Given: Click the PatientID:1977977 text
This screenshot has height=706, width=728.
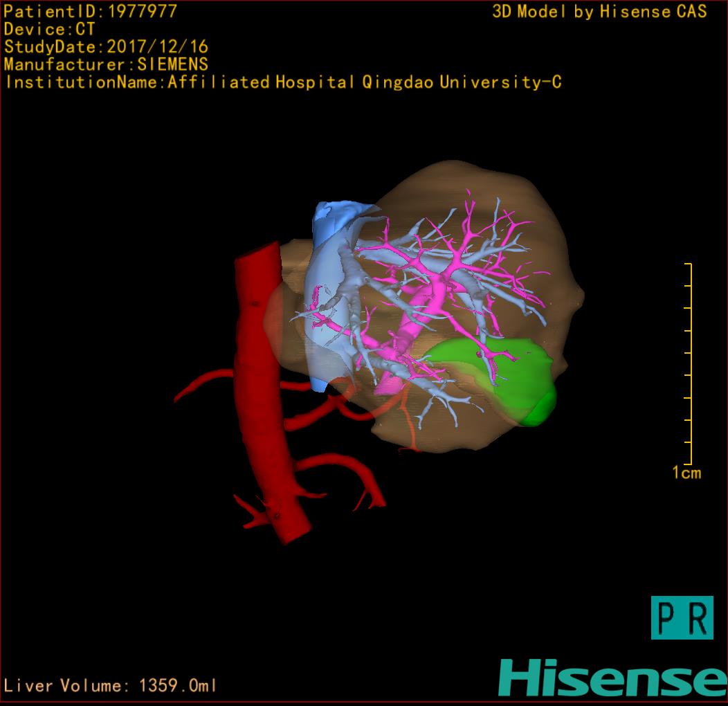Looking at the screenshot, I should coord(90,12).
